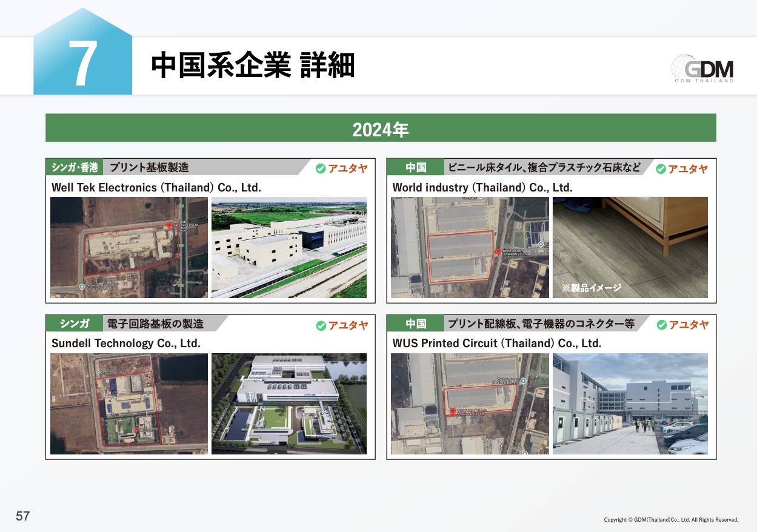Open the Well Tek Electronics satellite map image
The image size is (757, 532).
129,247
